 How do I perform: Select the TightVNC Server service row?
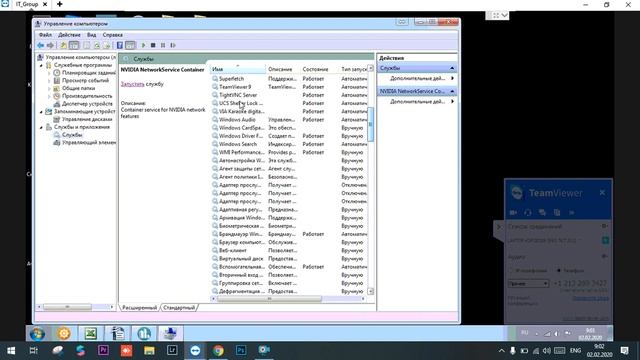point(289,95)
